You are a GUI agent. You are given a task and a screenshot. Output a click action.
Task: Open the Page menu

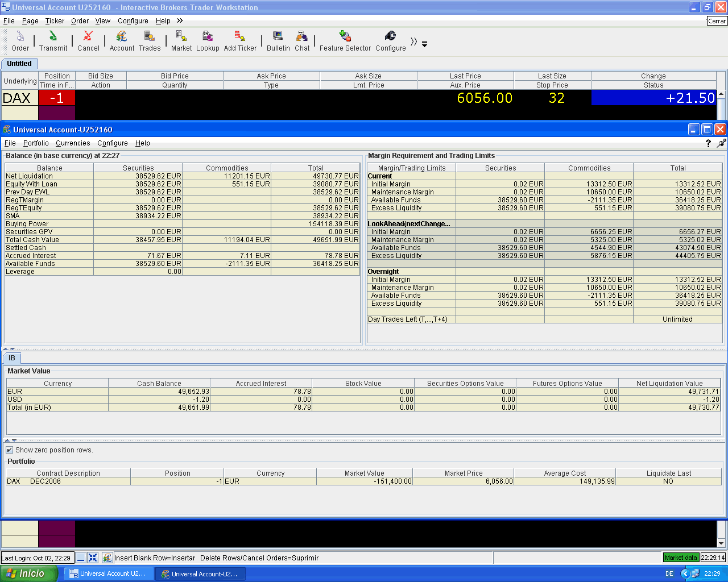pyautogui.click(x=30, y=21)
